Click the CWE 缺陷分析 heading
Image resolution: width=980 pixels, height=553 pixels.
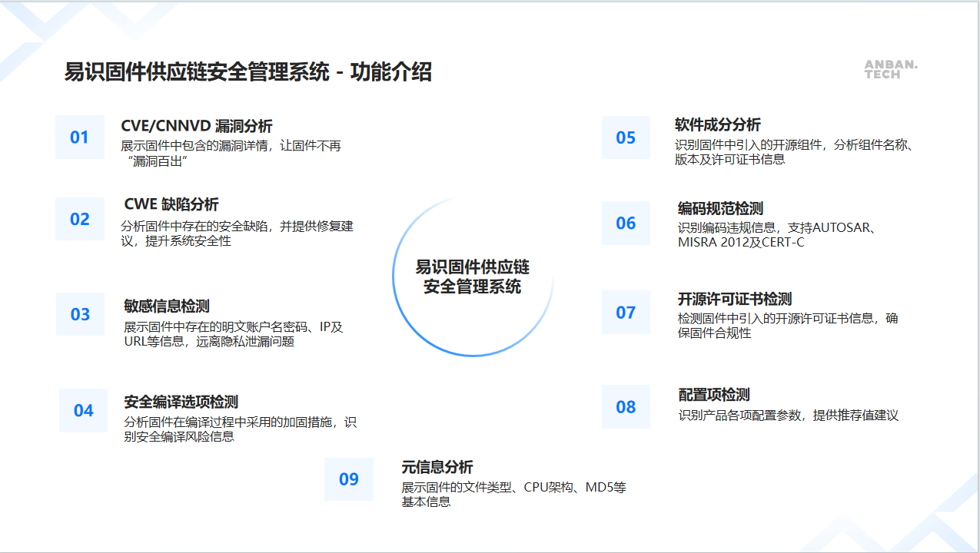(x=171, y=204)
